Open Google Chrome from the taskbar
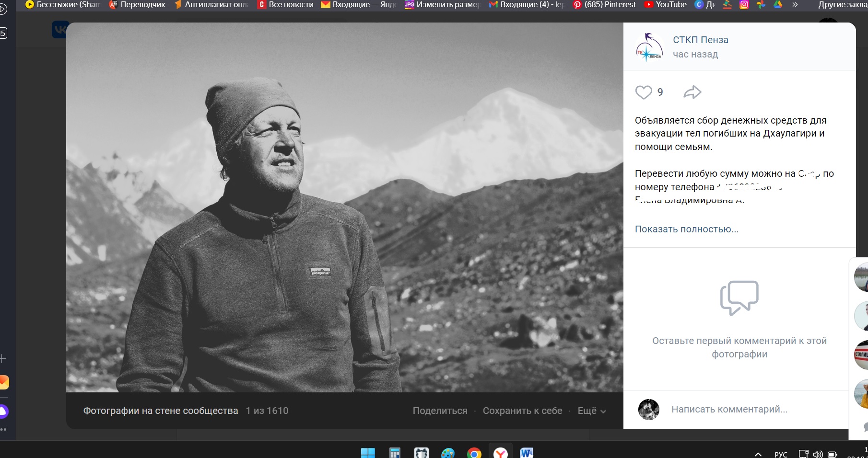The height and width of the screenshot is (458, 868). [x=474, y=453]
